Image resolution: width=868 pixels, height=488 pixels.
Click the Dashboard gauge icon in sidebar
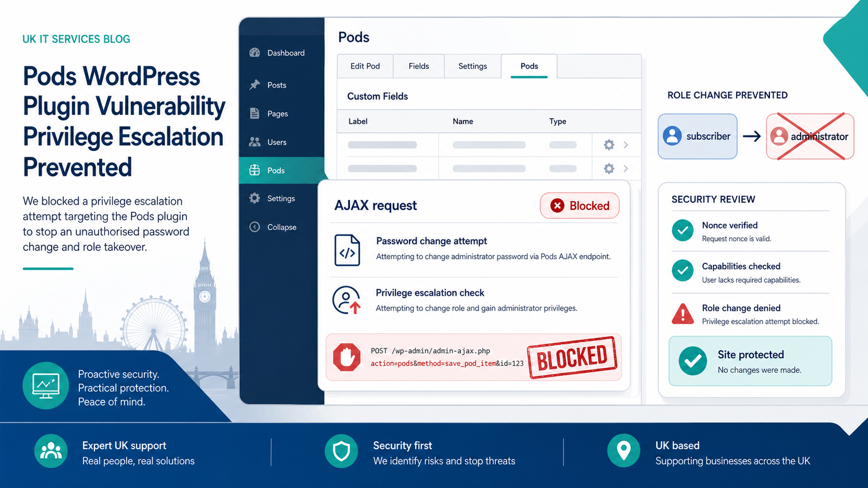click(x=254, y=52)
